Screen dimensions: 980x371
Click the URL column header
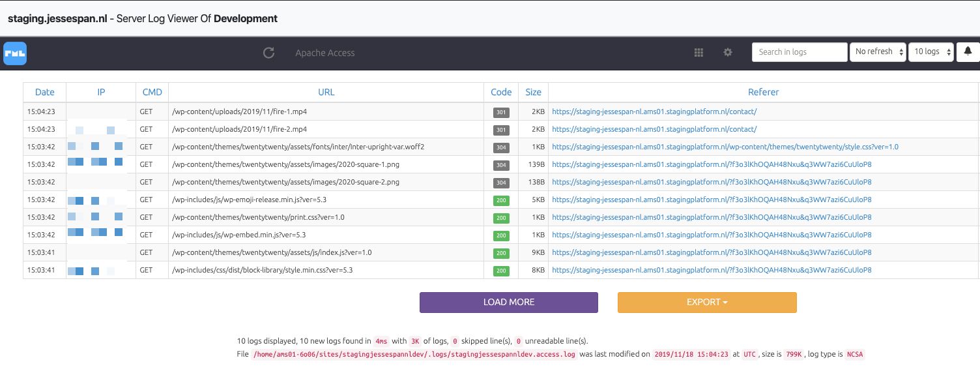click(326, 92)
